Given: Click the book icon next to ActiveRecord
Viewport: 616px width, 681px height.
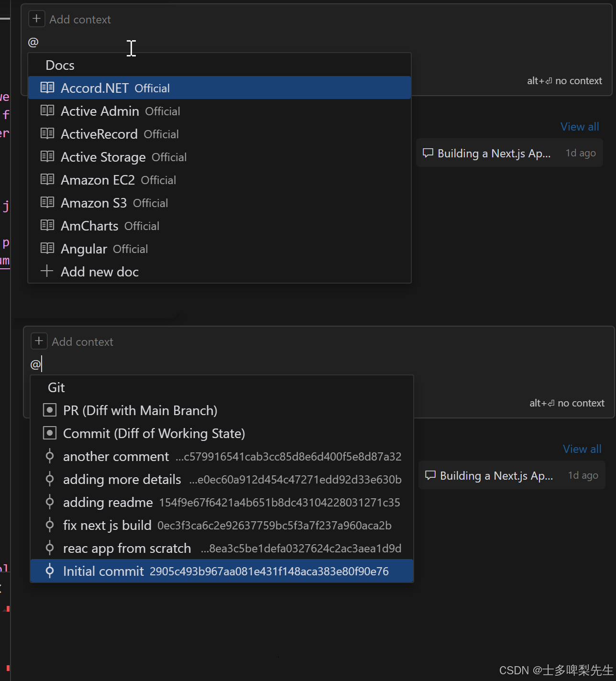Looking at the screenshot, I should 47,133.
